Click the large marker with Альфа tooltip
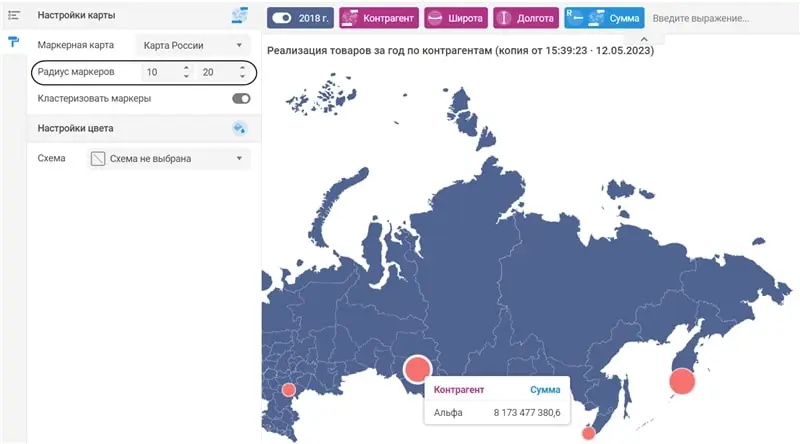 [x=417, y=369]
